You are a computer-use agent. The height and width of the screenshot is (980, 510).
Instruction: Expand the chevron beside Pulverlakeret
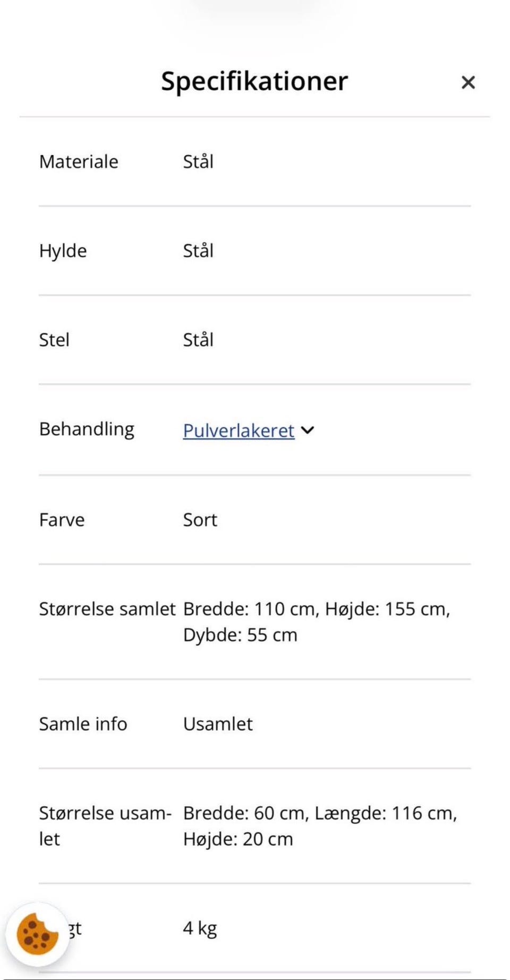click(x=308, y=430)
